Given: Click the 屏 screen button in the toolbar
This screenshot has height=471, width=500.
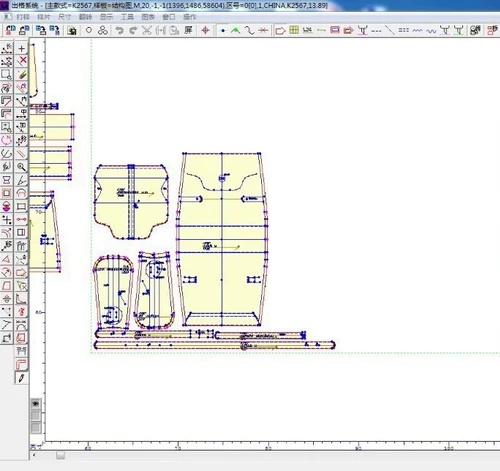Looking at the screenshot, I should (188, 30).
